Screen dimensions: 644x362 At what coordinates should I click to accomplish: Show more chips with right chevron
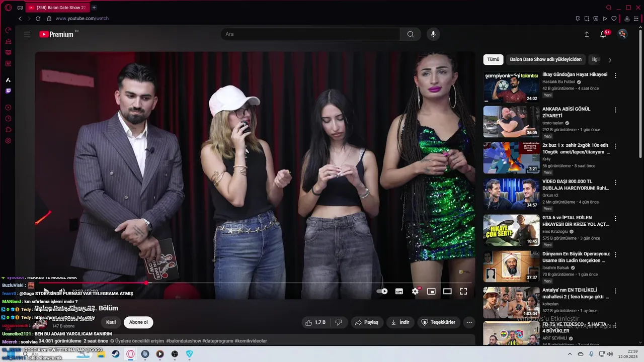[610, 60]
